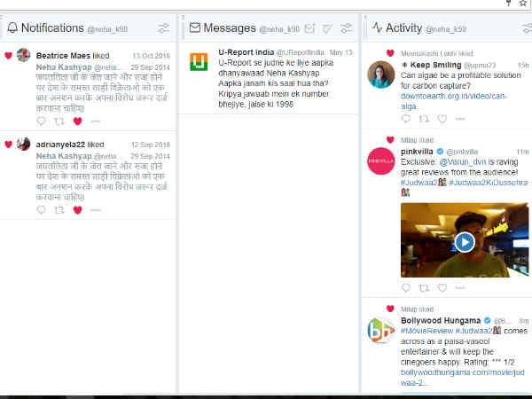Viewport: 532px width, 399px height.
Task: Reply to tweet liked by adrianyela22
Action: [41, 209]
